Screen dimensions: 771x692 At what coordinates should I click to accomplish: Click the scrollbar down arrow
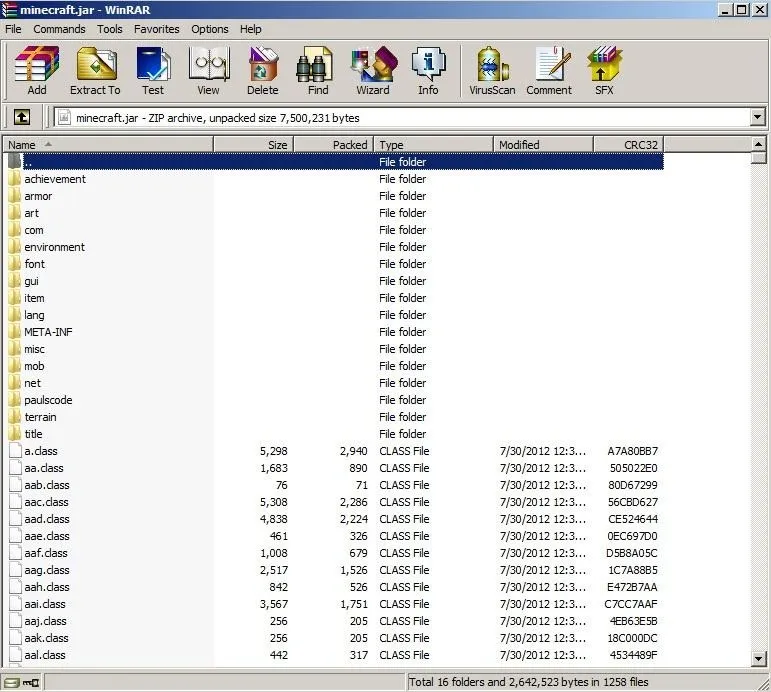pos(759,658)
